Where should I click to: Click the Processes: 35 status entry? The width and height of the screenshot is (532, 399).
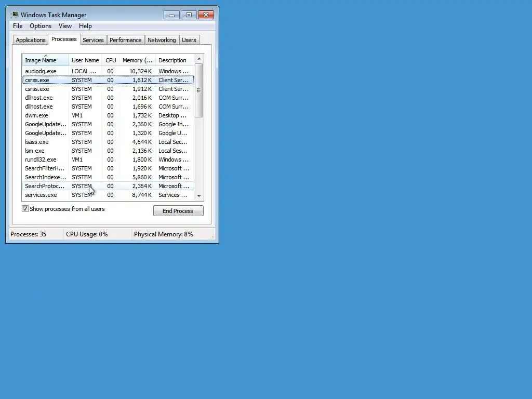point(28,234)
